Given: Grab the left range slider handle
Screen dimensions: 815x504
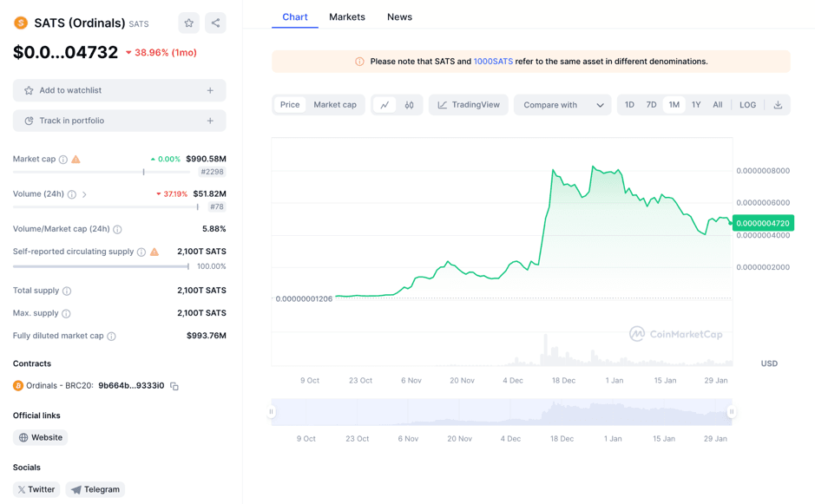Looking at the screenshot, I should [272, 412].
